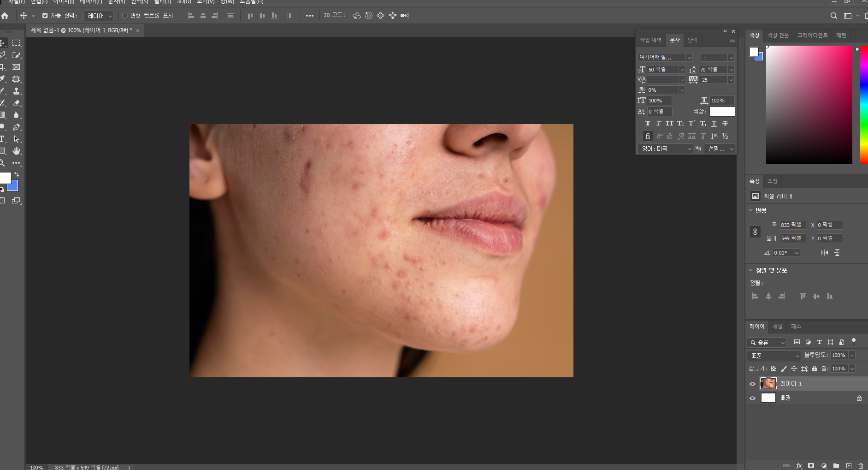
Task: Swap foreground and background colors arrow
Action: 17,174
